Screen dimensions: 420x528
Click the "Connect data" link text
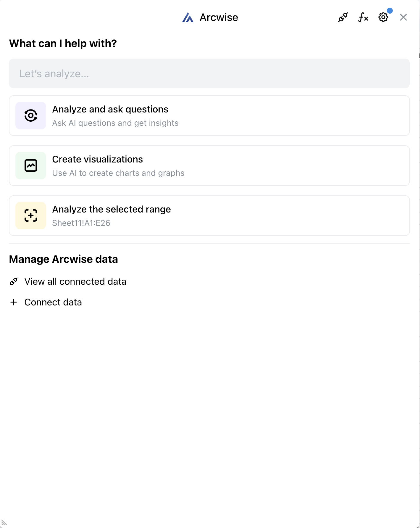[x=53, y=302]
